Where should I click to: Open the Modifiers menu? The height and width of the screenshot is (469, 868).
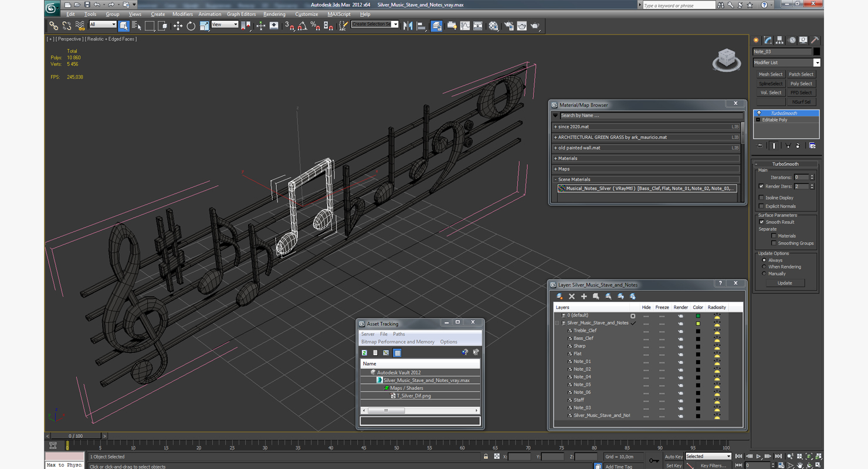(x=182, y=14)
